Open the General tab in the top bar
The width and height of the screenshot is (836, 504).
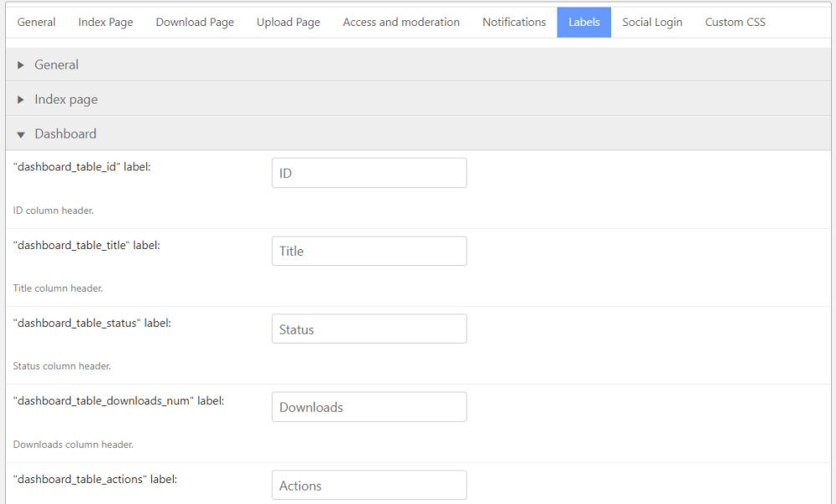click(37, 22)
